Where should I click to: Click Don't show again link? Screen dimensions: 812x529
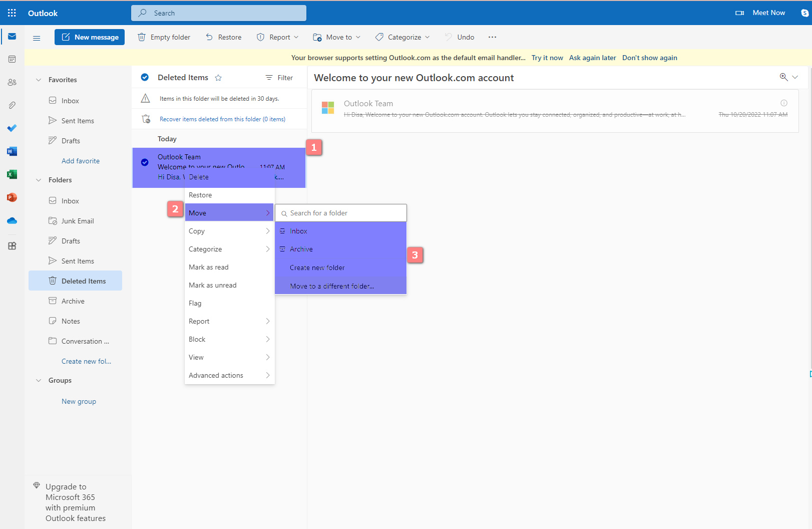click(x=649, y=58)
